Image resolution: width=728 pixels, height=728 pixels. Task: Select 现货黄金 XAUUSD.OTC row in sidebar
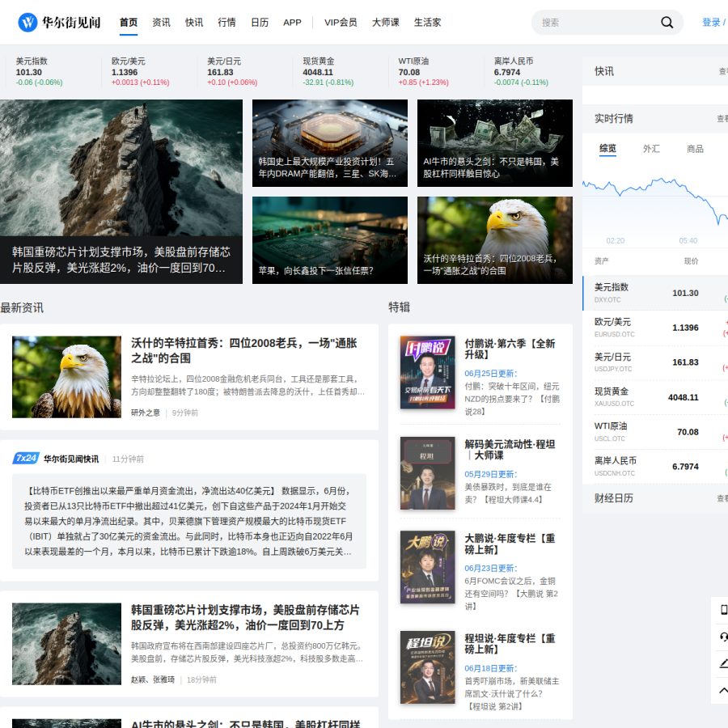pyautogui.click(x=655, y=397)
